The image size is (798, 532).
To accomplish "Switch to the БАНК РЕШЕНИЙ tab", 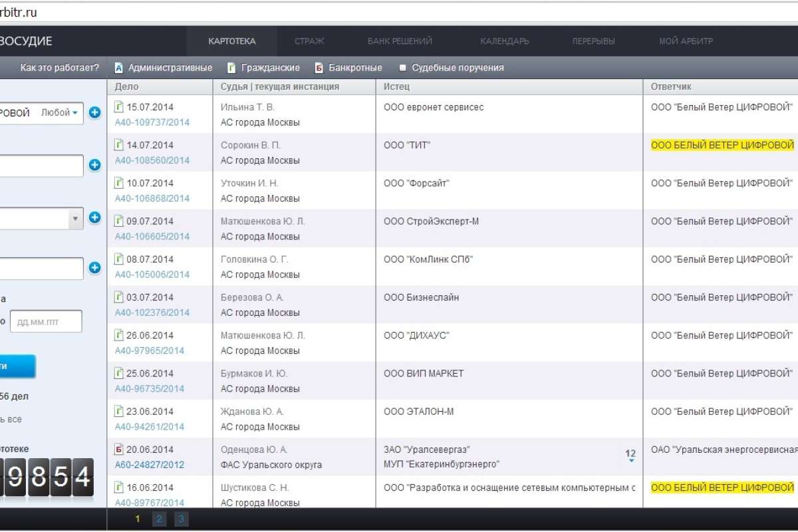I will click(x=400, y=41).
